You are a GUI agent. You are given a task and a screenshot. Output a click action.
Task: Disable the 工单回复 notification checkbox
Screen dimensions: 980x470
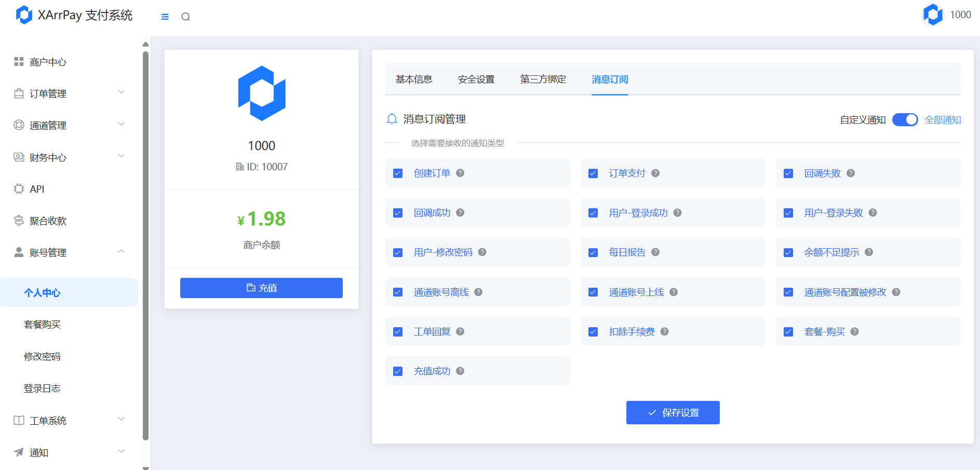[398, 331]
